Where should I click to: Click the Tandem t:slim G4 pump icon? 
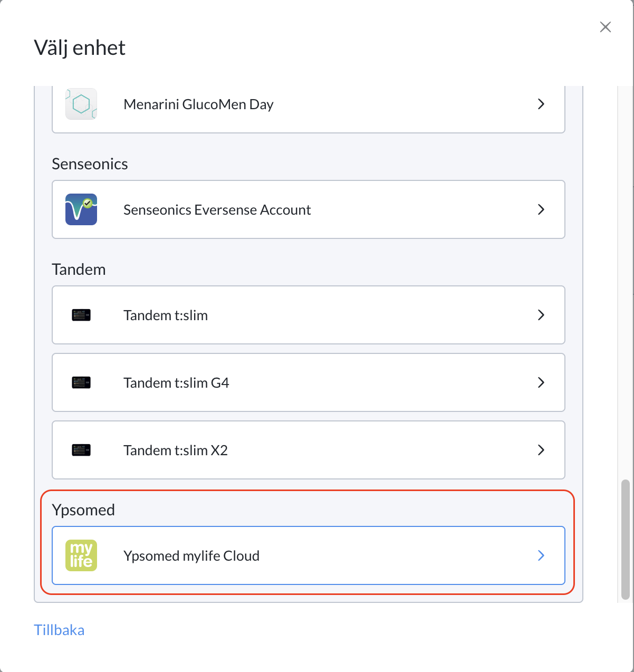pos(81,382)
